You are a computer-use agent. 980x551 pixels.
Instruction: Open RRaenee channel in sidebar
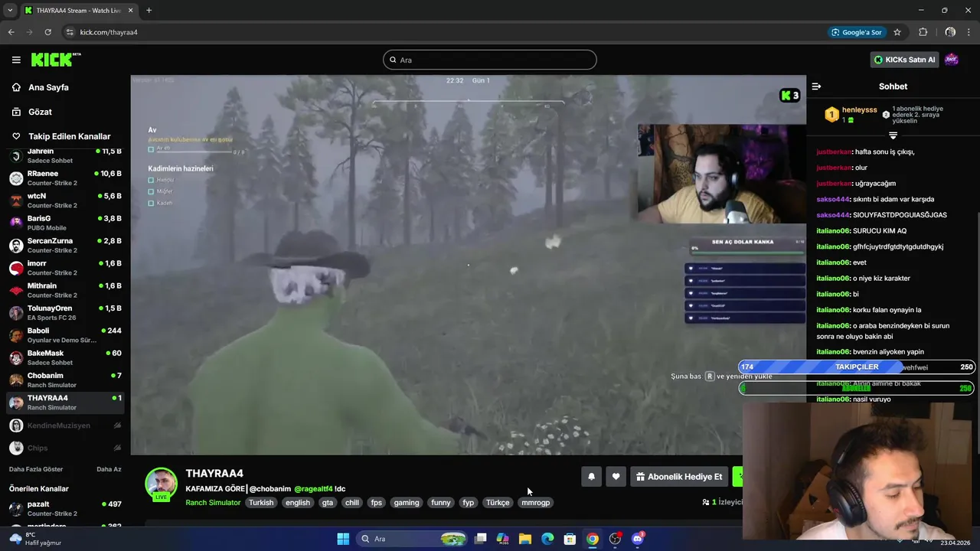pyautogui.click(x=64, y=178)
